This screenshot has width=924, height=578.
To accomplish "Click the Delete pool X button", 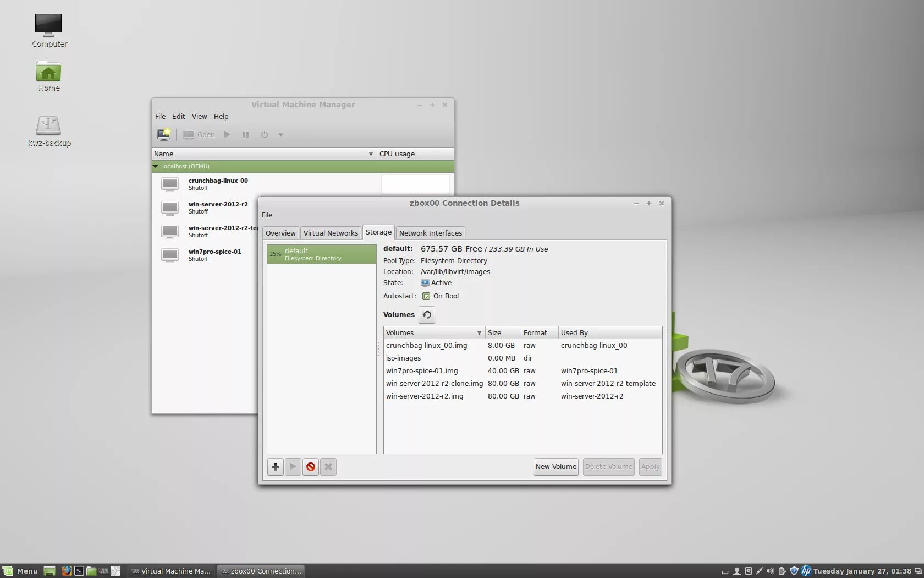I will pos(328,467).
